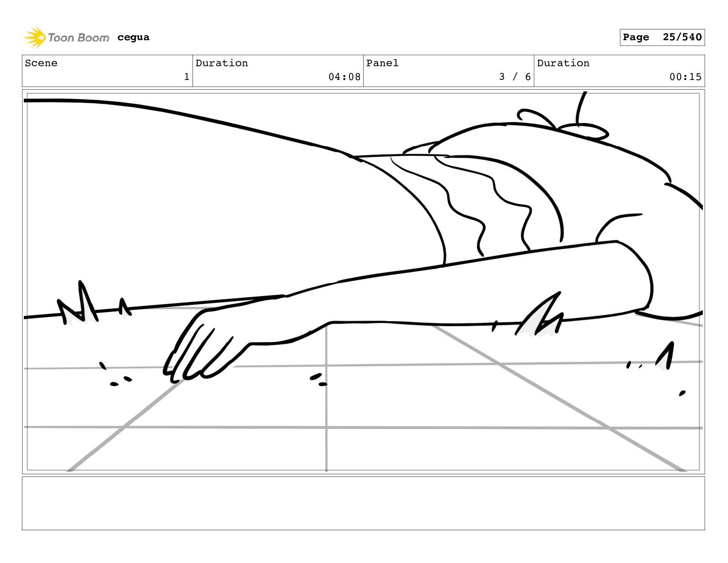Click the panel count '3 / 6'
The width and height of the screenshot is (728, 563).
[515, 77]
